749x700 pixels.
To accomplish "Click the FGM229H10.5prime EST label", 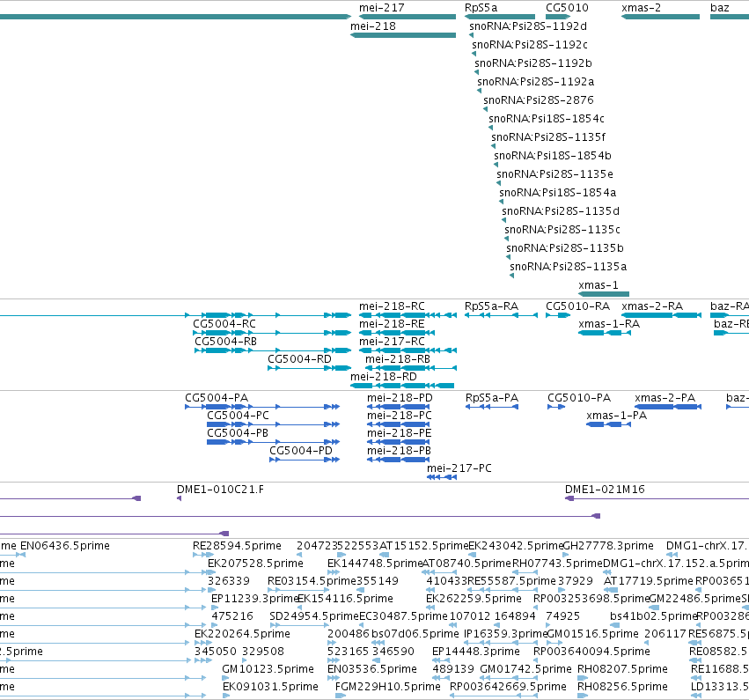I will [x=388, y=687].
